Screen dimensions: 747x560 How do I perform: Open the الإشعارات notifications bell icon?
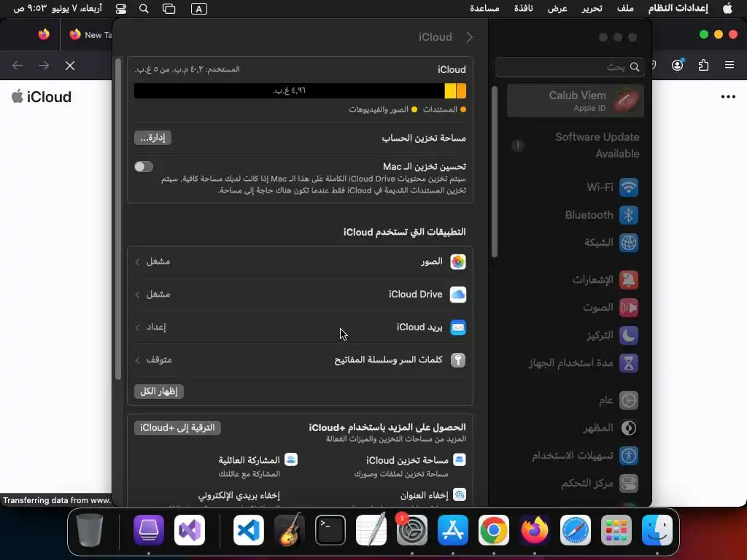click(628, 279)
